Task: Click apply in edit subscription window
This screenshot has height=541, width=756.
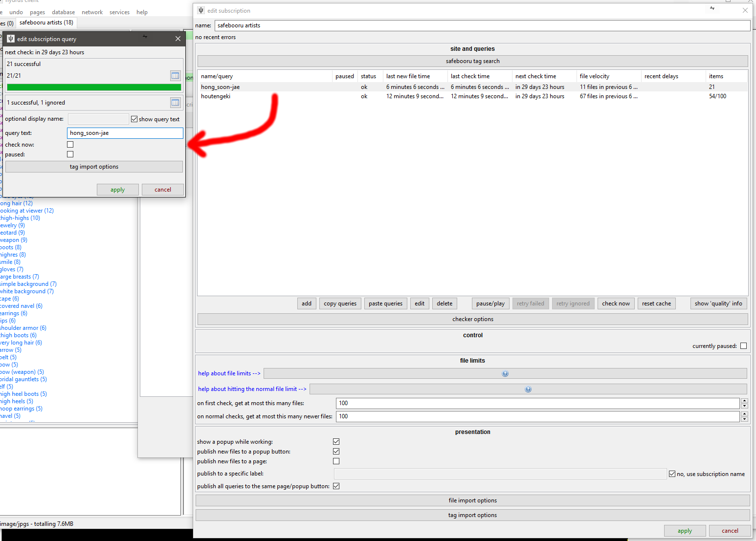Action: [x=685, y=531]
